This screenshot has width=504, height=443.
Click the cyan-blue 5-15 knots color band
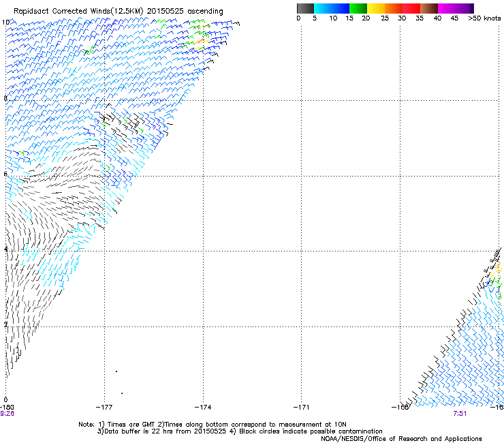[332, 8]
